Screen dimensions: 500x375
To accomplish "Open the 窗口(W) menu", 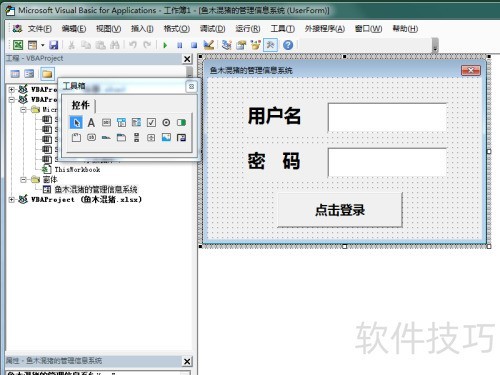I will [368, 29].
